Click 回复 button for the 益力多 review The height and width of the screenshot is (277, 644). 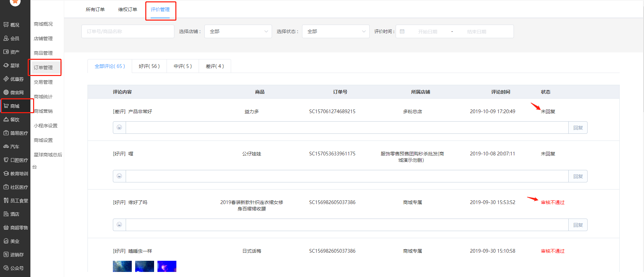[578, 128]
